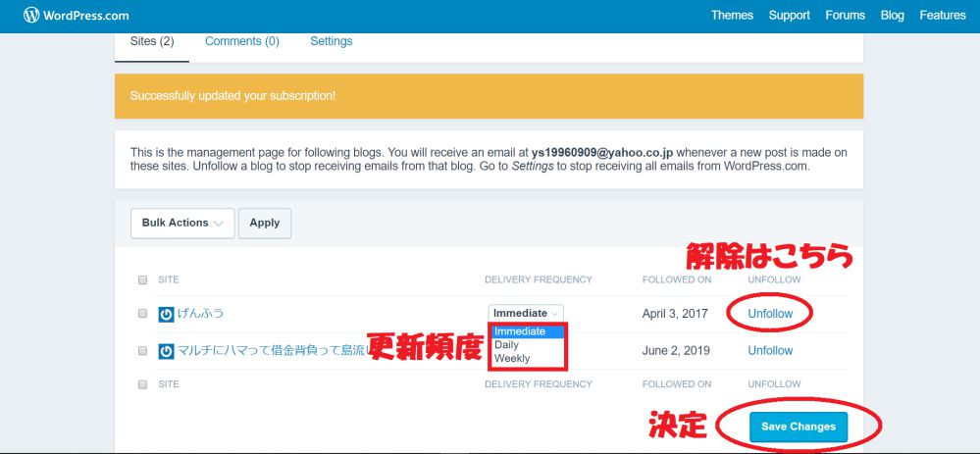Select Daily in the frequency list
This screenshot has height=454, width=980.
coord(528,345)
